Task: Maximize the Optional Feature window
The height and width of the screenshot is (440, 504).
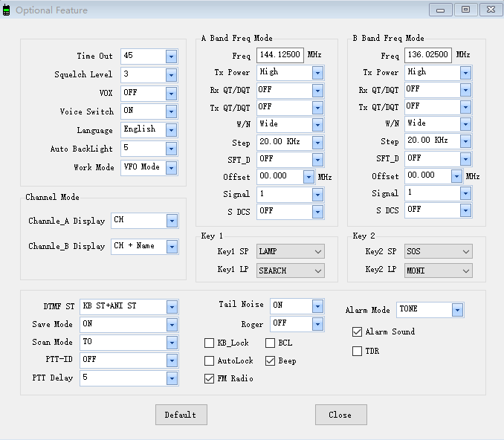Action: click(465, 10)
